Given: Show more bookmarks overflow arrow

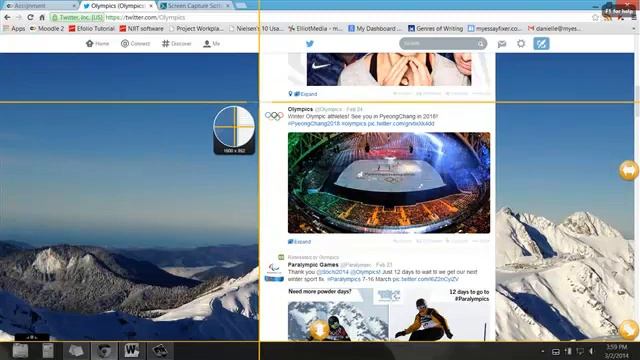Looking at the screenshot, I should point(634,29).
